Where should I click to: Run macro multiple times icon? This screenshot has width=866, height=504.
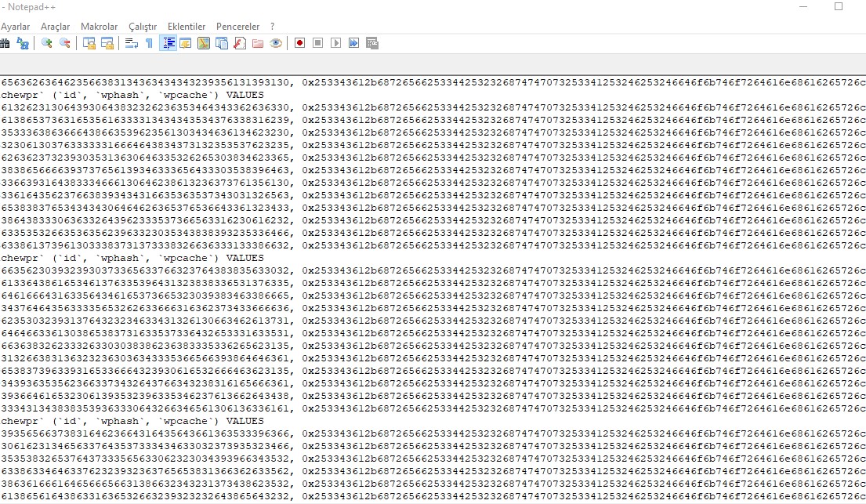coord(354,43)
